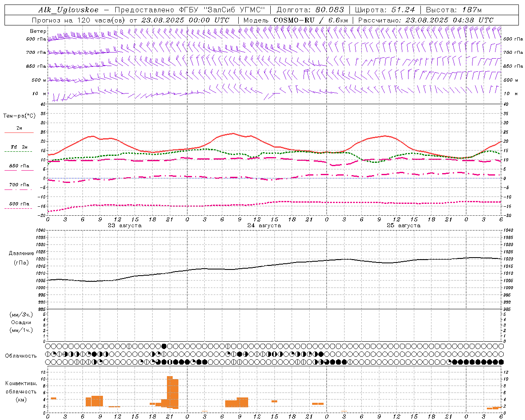This screenshot has width=525, height=420.
Task: Select the date label 23 августа
Action: pyautogui.click(x=124, y=226)
